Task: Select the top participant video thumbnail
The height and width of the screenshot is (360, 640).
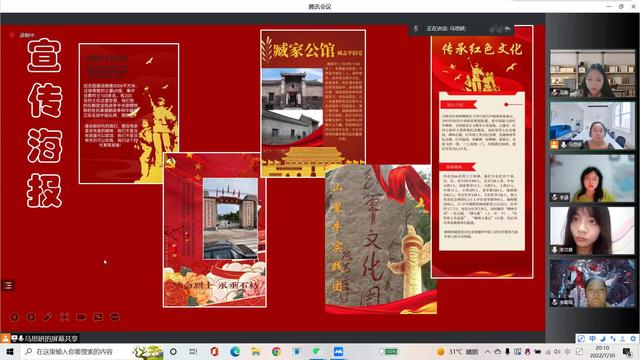Action: click(592, 73)
